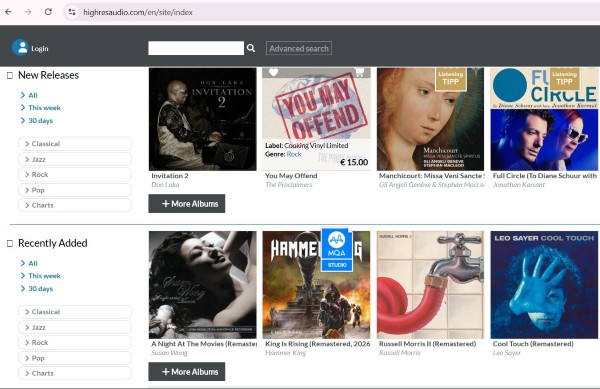Click the Cool Touch (Remastered) title
The height and width of the screenshot is (389, 600).
coord(533,344)
